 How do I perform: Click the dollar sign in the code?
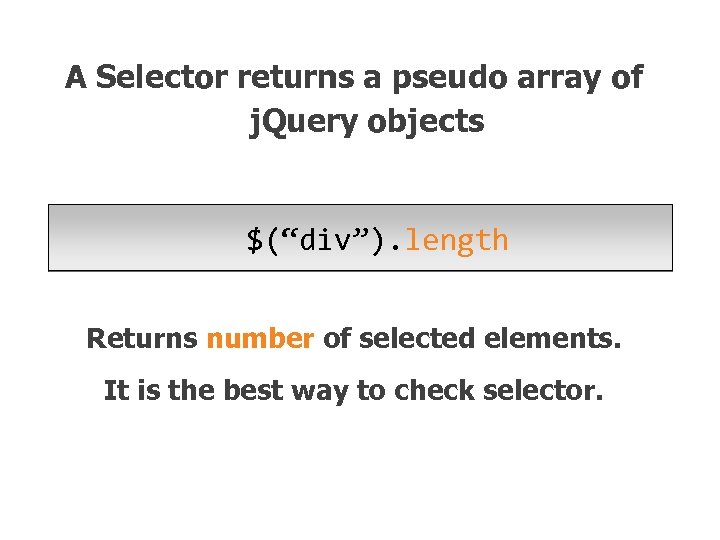(x=255, y=240)
